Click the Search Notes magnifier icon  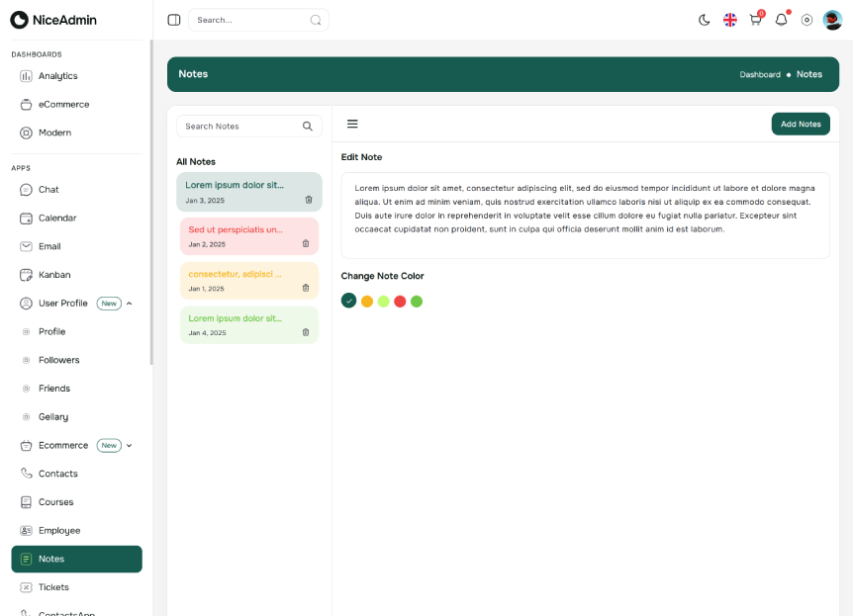[308, 127]
